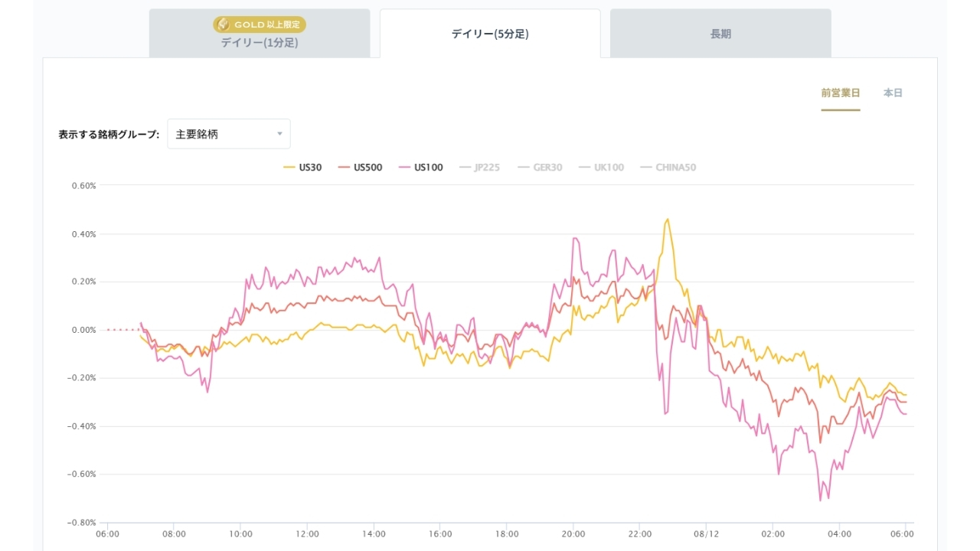Click the -0.80% y-axis label
Screen dimensions: 980x551
click(82, 523)
